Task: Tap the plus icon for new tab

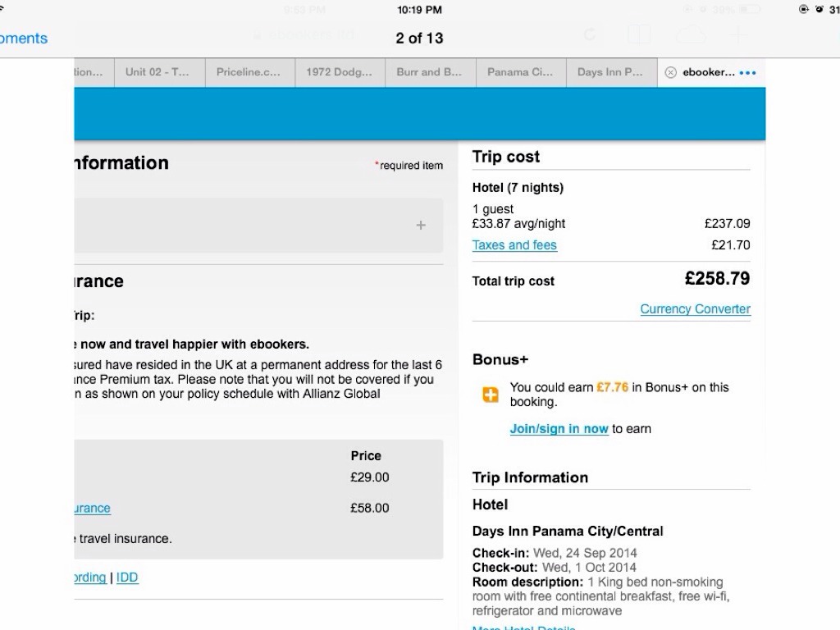Action: pyautogui.click(x=738, y=34)
